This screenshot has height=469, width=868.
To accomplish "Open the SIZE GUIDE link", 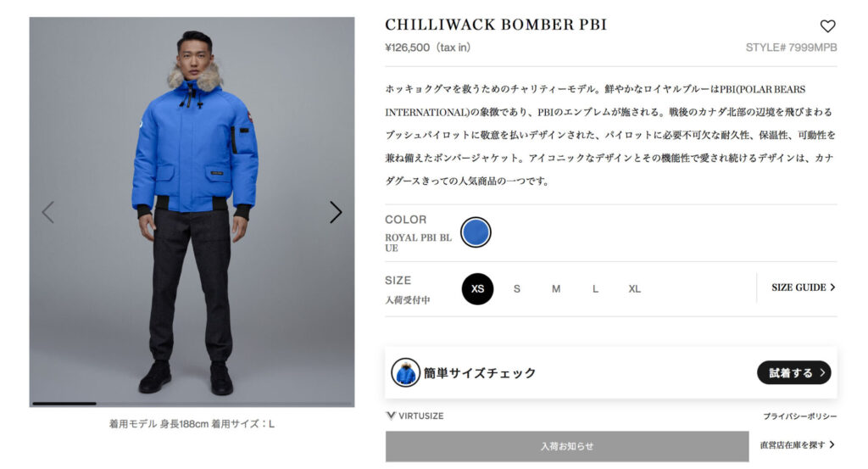I will 804,288.
